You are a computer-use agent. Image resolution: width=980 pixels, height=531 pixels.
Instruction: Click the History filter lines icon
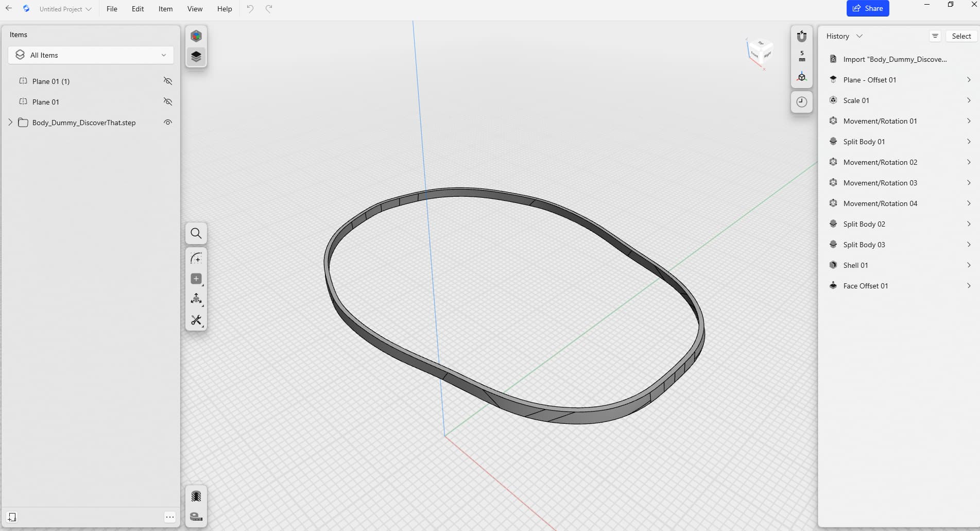[935, 36]
